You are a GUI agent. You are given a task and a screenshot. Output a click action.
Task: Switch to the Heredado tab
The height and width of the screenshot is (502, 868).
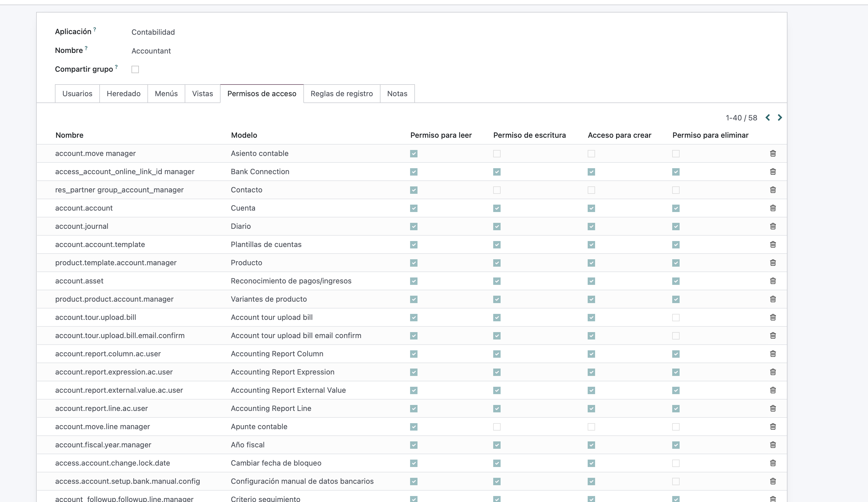point(124,94)
